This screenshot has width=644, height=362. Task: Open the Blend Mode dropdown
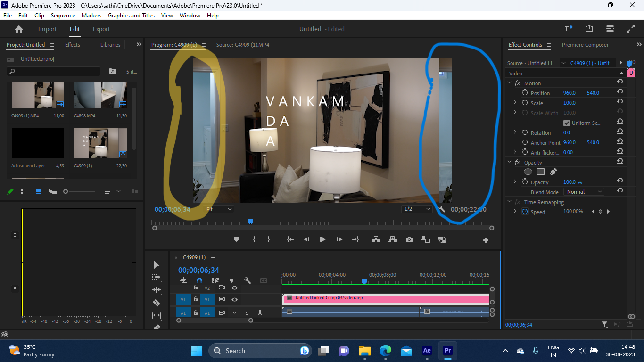(x=584, y=191)
